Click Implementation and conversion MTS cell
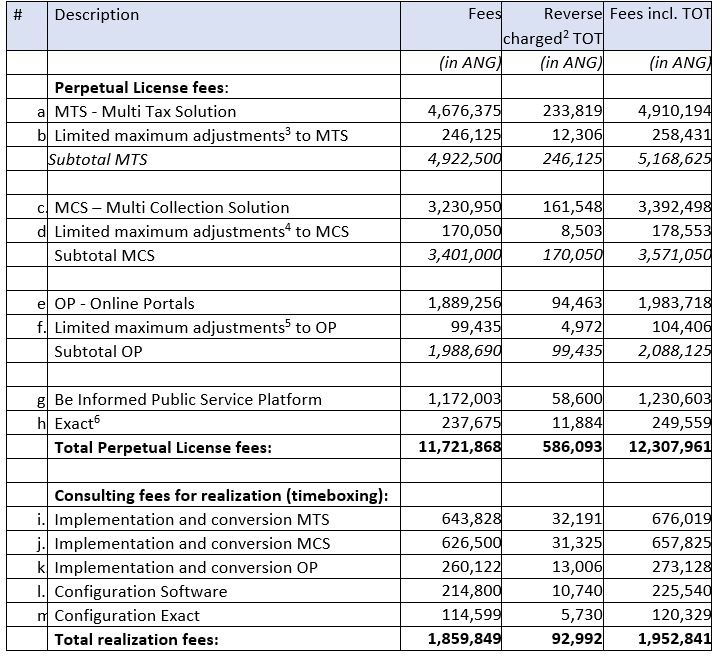 (x=224, y=519)
